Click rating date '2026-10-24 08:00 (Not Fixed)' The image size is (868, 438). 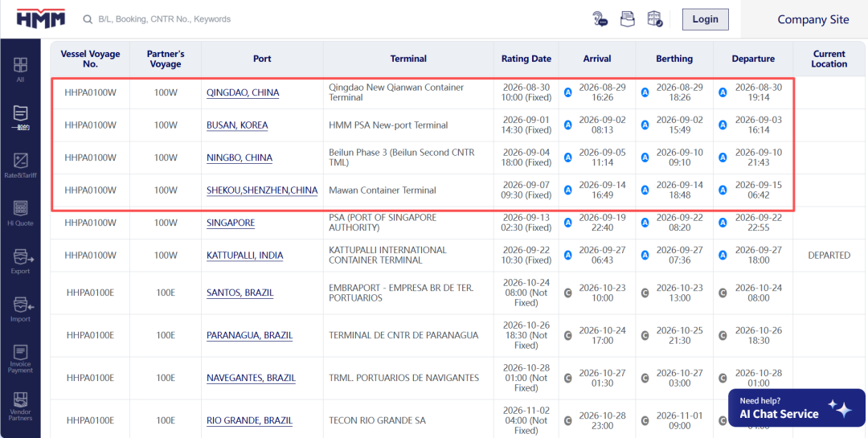(526, 293)
